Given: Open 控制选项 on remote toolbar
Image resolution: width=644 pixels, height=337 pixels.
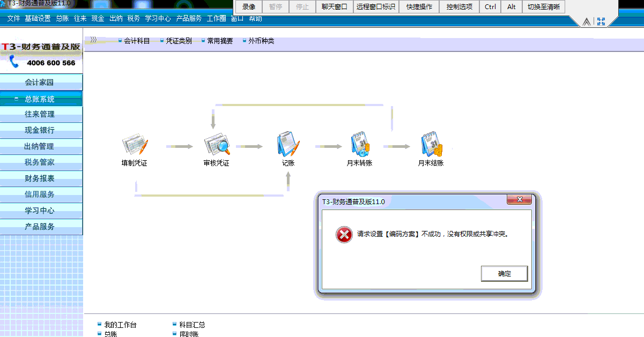Looking at the screenshot, I should 460,7.
